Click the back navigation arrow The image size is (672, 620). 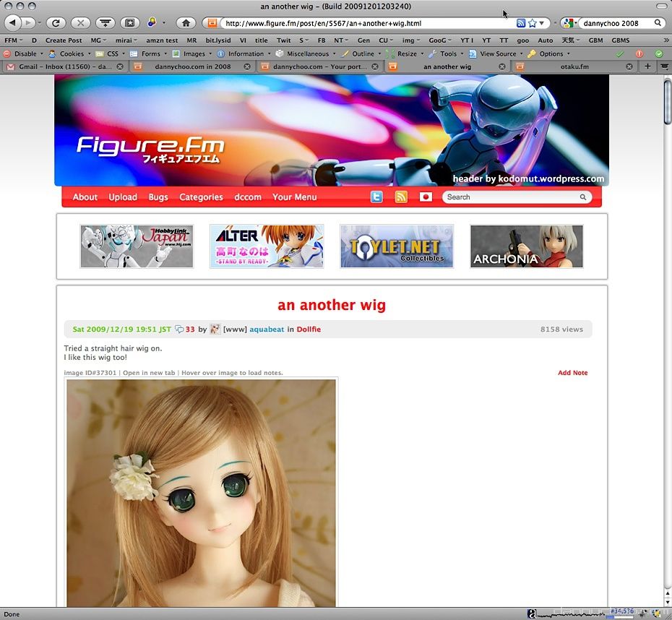[12, 22]
